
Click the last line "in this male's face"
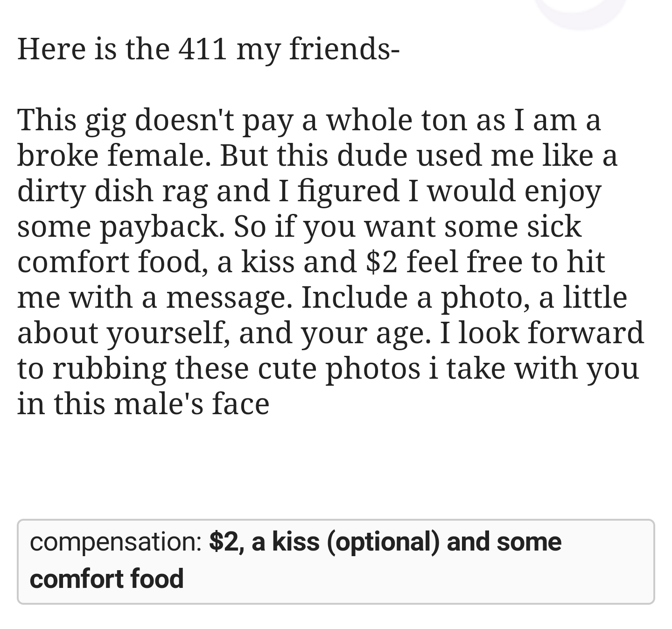tap(143, 404)
